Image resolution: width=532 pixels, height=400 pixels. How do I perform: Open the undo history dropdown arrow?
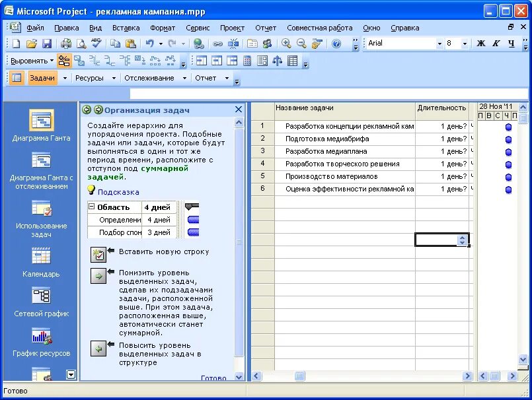(161, 44)
